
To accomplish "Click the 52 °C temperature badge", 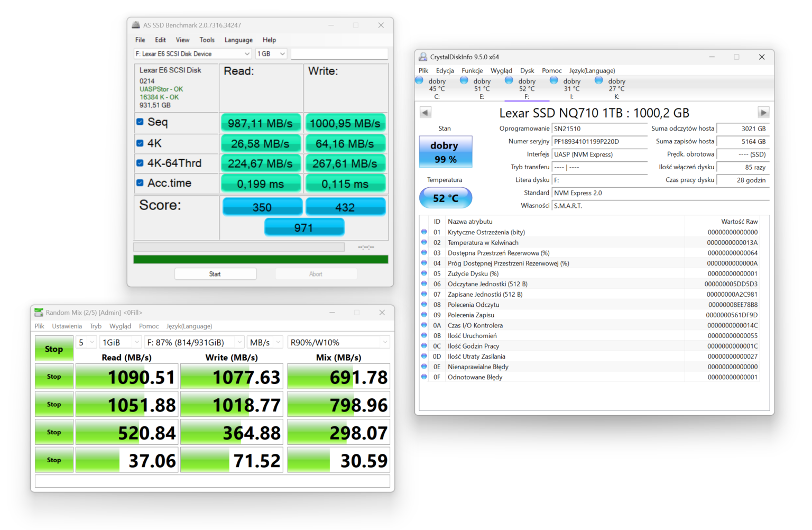I will click(445, 197).
